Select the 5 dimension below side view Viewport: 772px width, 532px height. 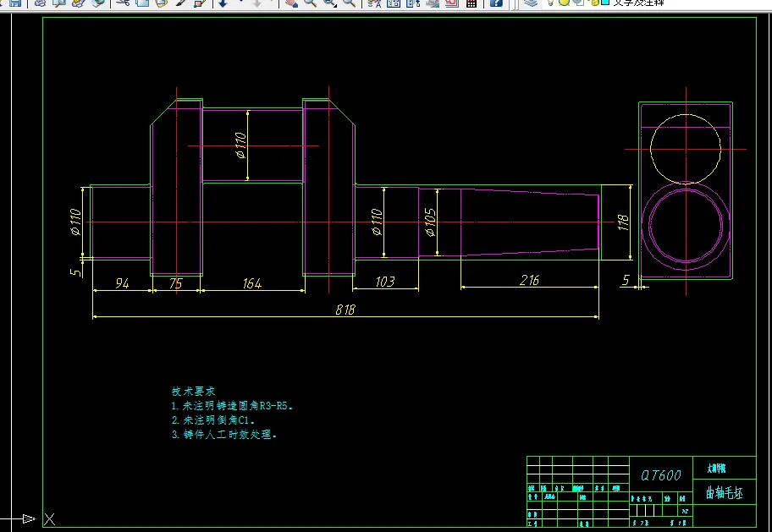pyautogui.click(x=626, y=280)
